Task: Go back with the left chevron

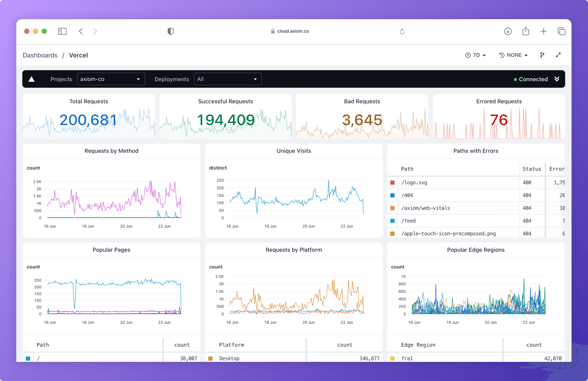Action: [81, 31]
